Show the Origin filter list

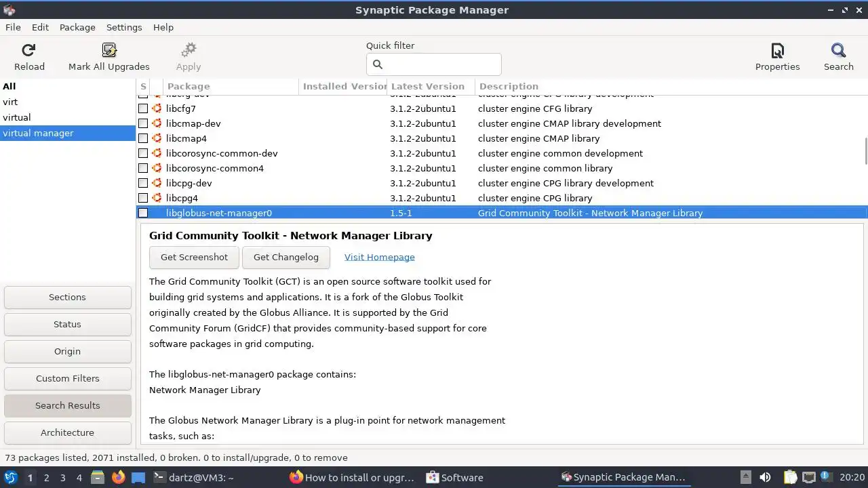[67, 351]
